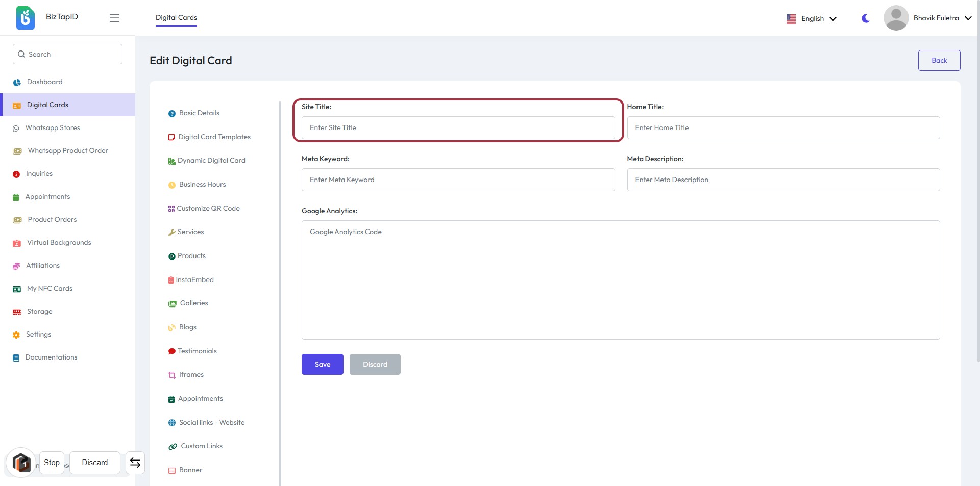The height and width of the screenshot is (486, 980).
Task: Click the Customize QR Code icon
Action: coord(171,209)
